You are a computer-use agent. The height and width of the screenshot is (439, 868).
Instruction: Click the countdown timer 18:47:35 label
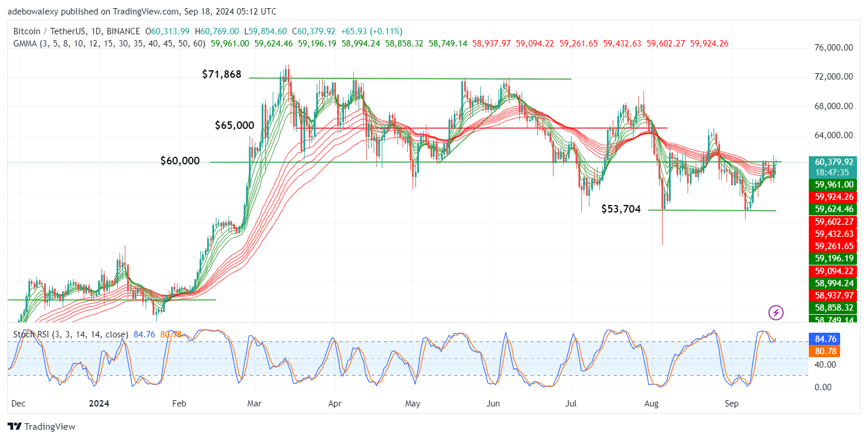pos(833,172)
